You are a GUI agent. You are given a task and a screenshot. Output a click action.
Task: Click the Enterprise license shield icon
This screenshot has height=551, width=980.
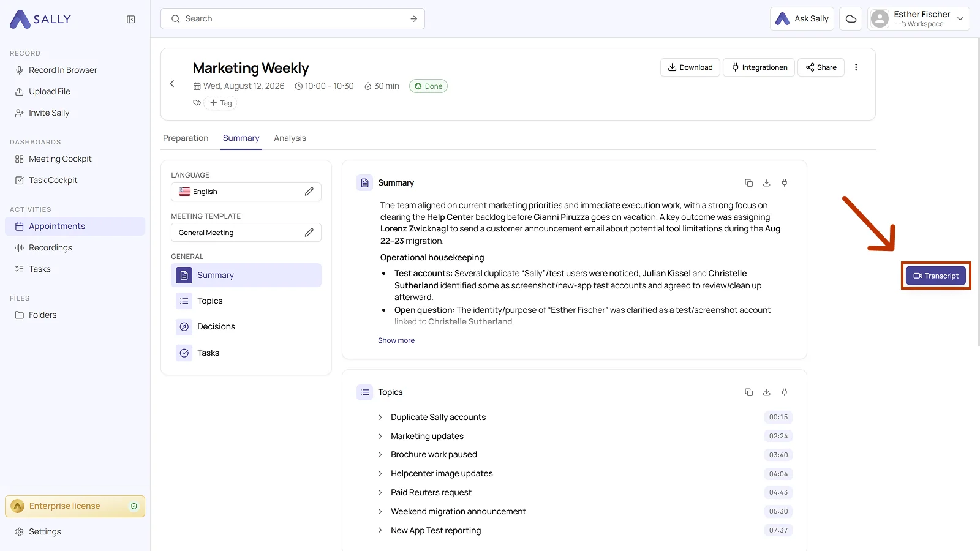pyautogui.click(x=134, y=506)
